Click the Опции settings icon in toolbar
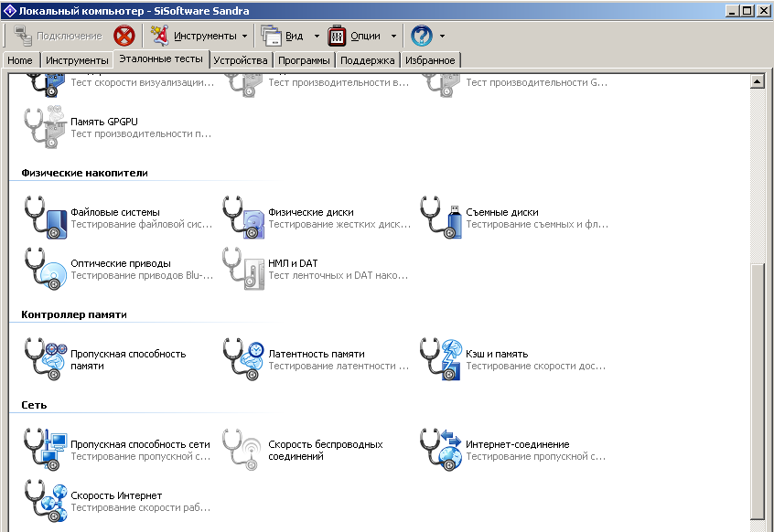Image resolution: width=774 pixels, height=532 pixels. (337, 36)
